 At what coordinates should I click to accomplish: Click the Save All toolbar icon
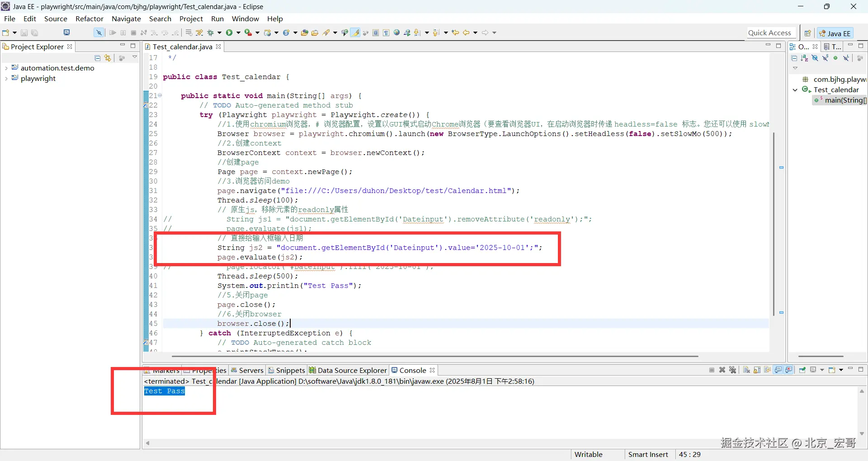pyautogui.click(x=35, y=33)
